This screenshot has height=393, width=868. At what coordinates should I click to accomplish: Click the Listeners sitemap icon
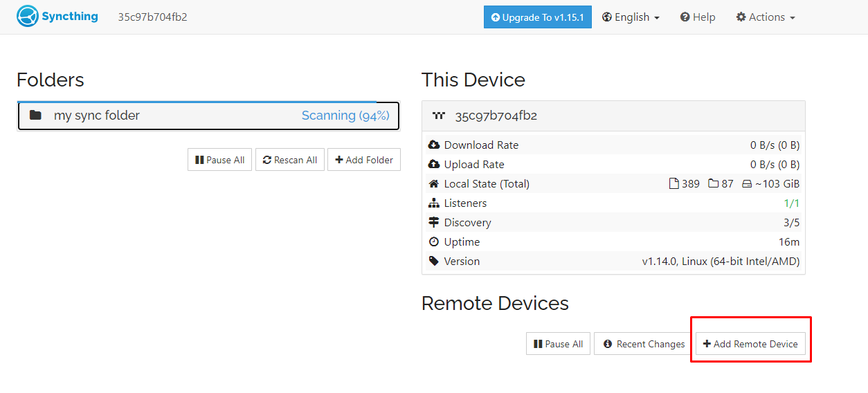tap(434, 203)
